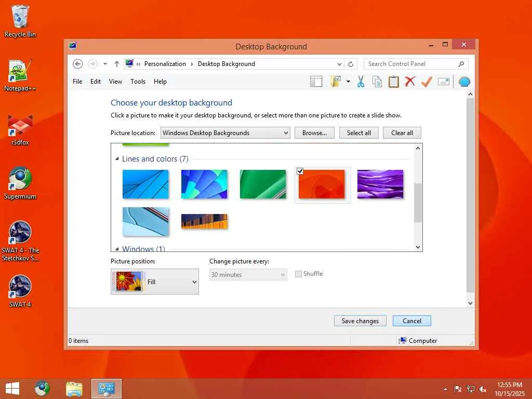Click the Desktop Background window title icon
Image resolution: width=532 pixels, height=399 pixels.
(73, 46)
